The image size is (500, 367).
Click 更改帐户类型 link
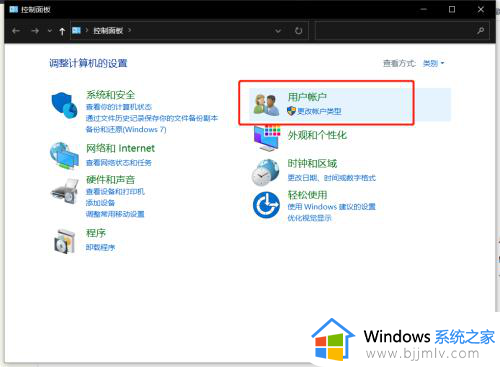(x=319, y=111)
